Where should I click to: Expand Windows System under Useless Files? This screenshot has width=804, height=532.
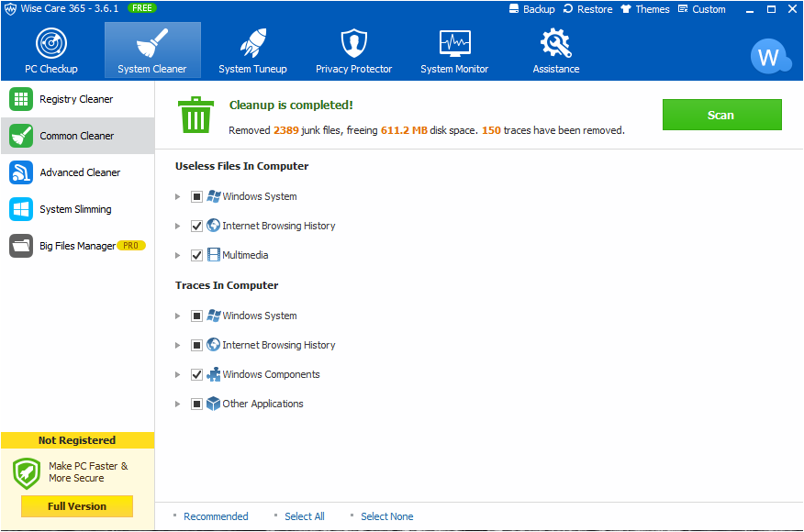pos(177,196)
